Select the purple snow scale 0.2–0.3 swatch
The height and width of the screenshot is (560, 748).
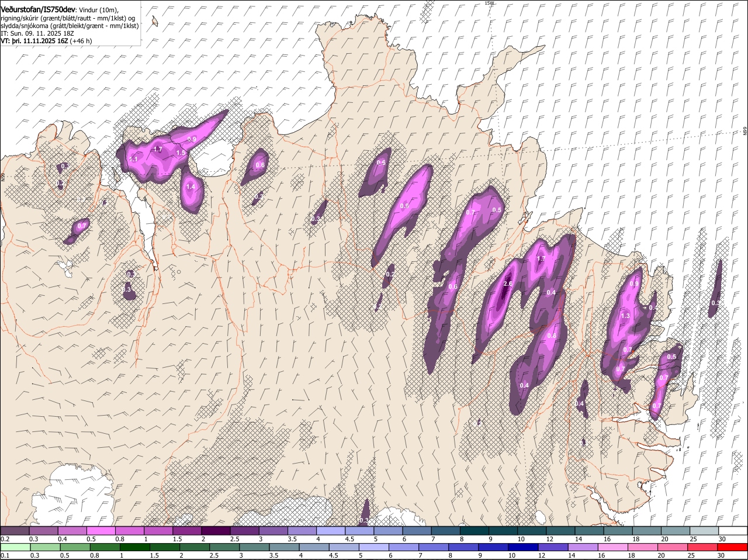(15, 530)
